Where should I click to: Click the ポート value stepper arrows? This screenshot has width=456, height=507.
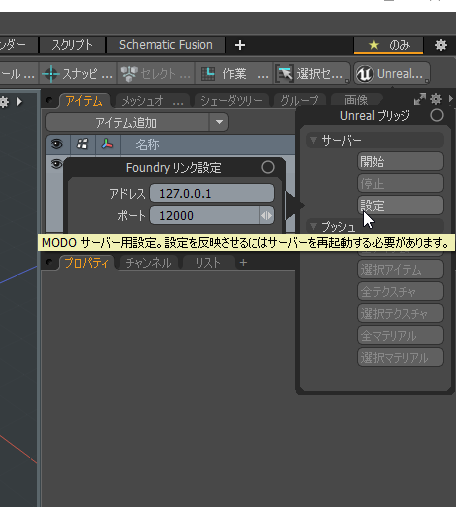267,216
